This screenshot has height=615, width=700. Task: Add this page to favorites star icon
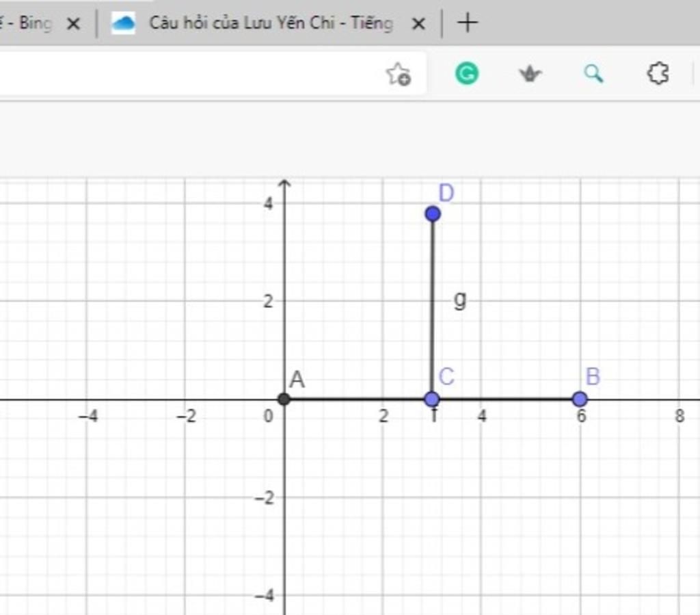[399, 74]
